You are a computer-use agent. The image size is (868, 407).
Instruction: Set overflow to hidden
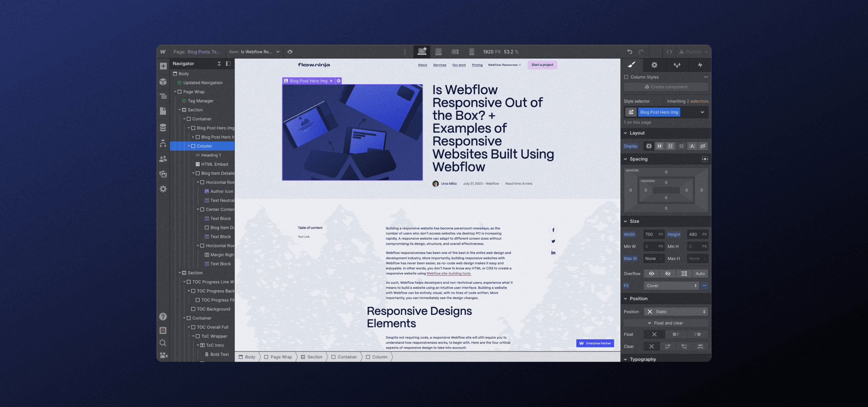(x=668, y=273)
